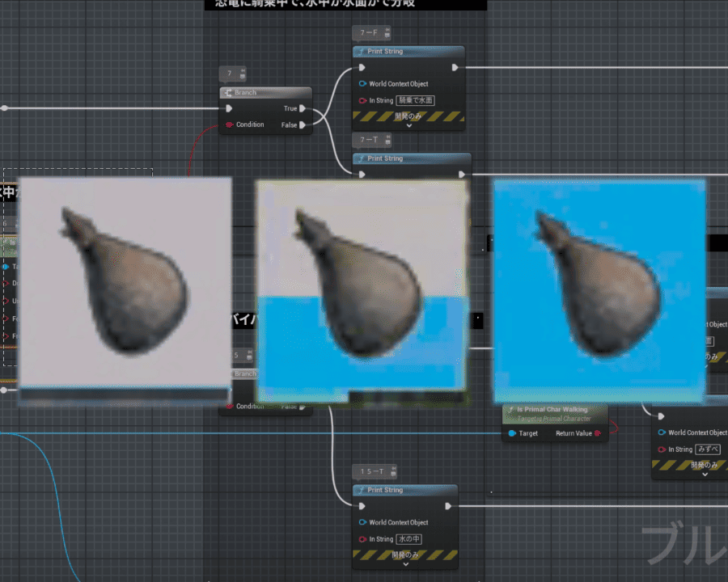The image size is (728, 582).
Task: Click the World Context Object label on 15-T node
Action: click(x=398, y=522)
